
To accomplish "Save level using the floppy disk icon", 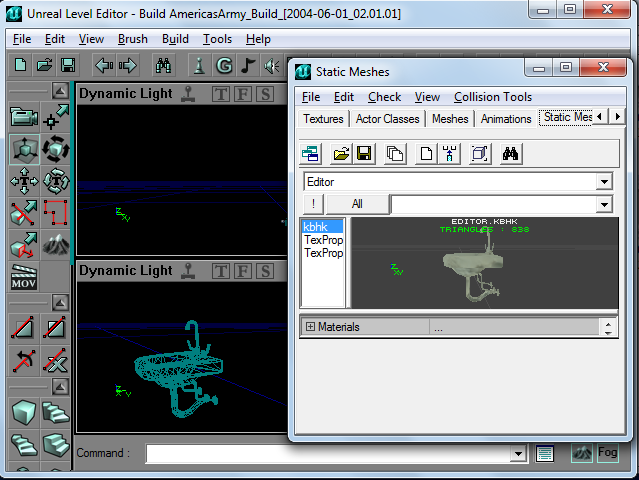I will [x=67, y=65].
